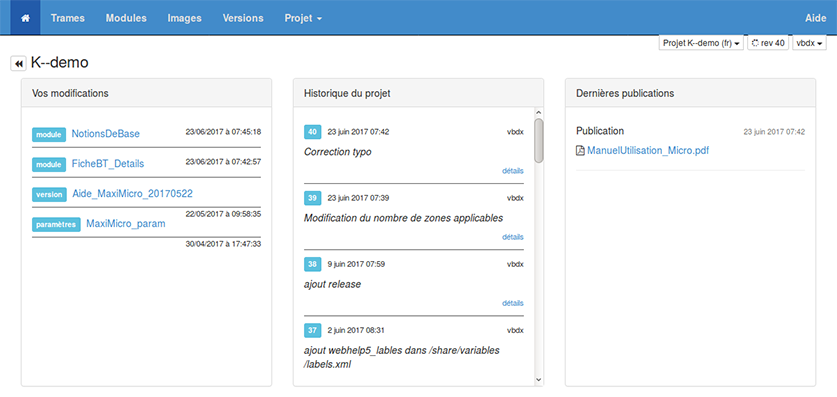View détails of the Correction typo revision
This screenshot has height=397, width=837.
click(x=512, y=171)
